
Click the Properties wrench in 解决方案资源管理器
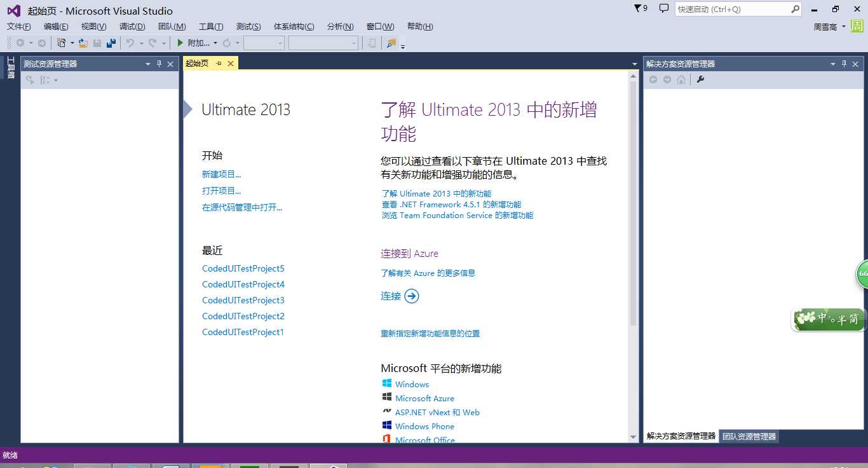pyautogui.click(x=701, y=79)
